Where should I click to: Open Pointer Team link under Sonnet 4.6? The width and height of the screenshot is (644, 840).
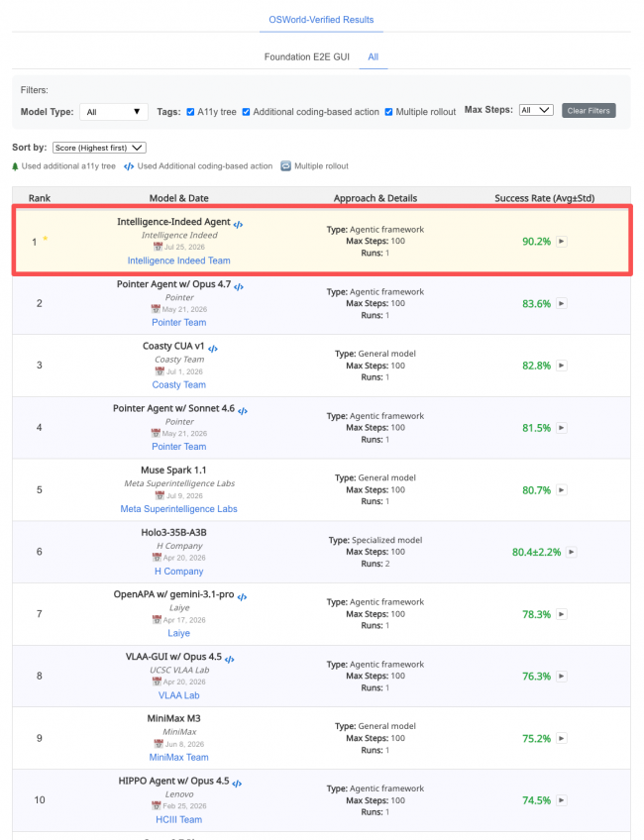point(179,446)
